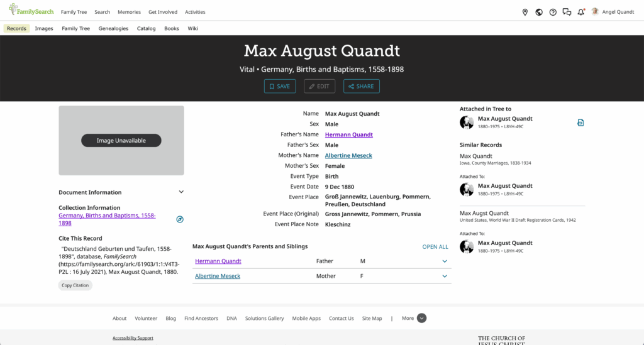Click the Blog footer link

171,319
